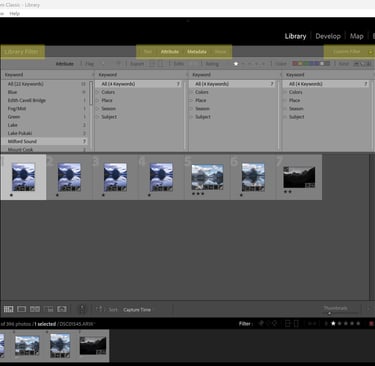Viewport: 375px width, 366px height.
Task: Select dark mountain photo in filmstrip
Action: click(93, 345)
